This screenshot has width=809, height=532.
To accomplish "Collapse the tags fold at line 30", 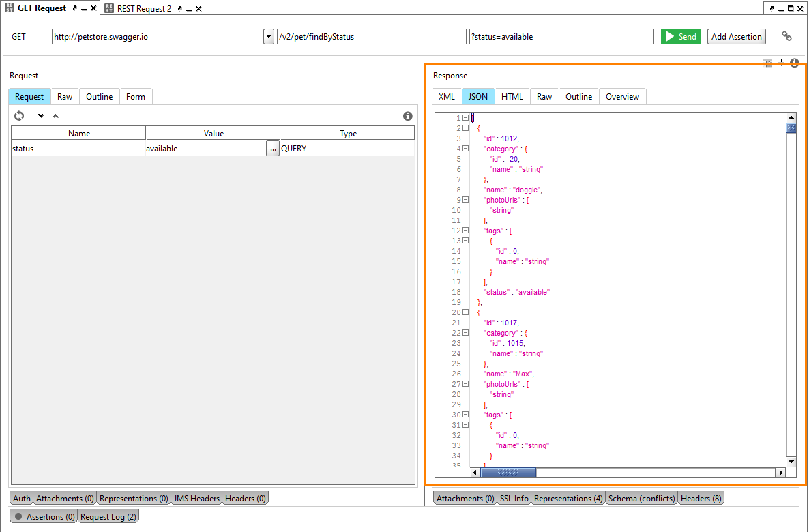I will click(x=465, y=415).
